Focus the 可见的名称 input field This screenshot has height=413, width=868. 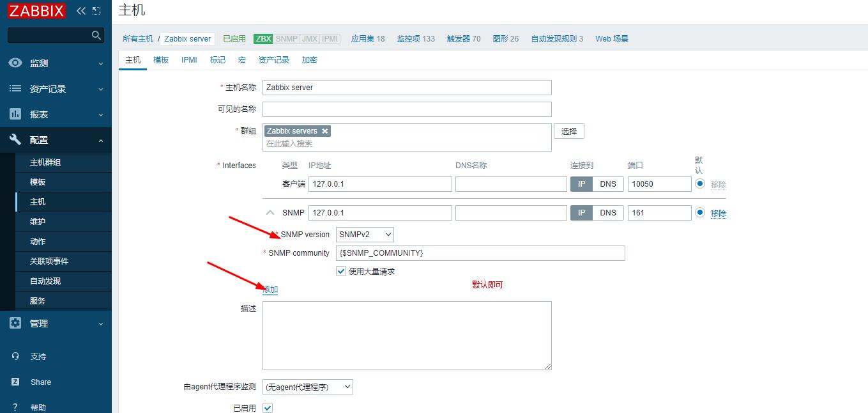click(407, 109)
